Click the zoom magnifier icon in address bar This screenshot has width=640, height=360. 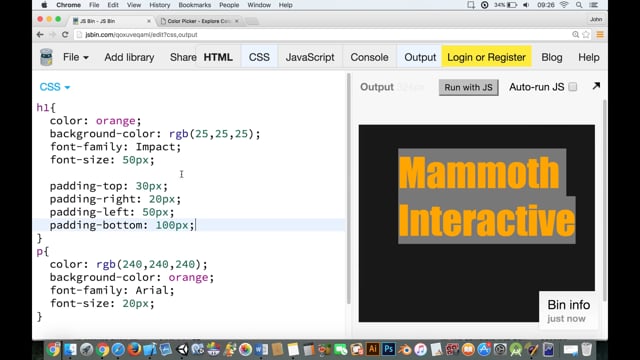[x=576, y=35]
